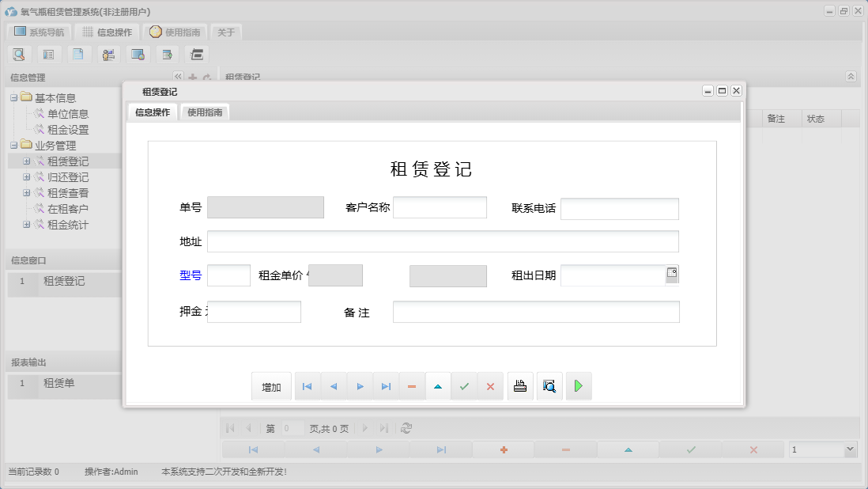
Task: Open the user management toolbar icon
Action: click(x=108, y=54)
